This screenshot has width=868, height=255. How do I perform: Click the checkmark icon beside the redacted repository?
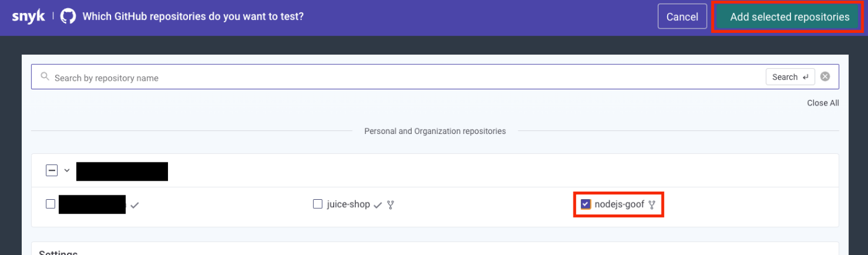[x=135, y=205]
